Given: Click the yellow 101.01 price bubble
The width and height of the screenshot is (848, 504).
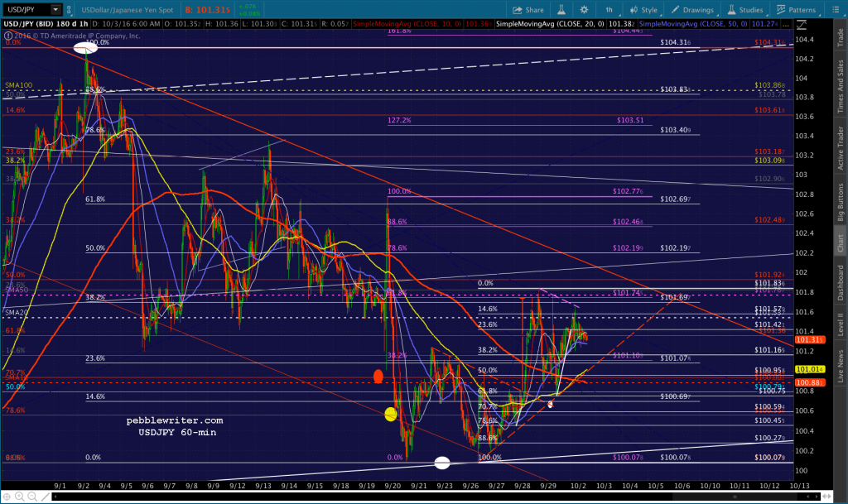Looking at the screenshot, I should coord(809,369).
